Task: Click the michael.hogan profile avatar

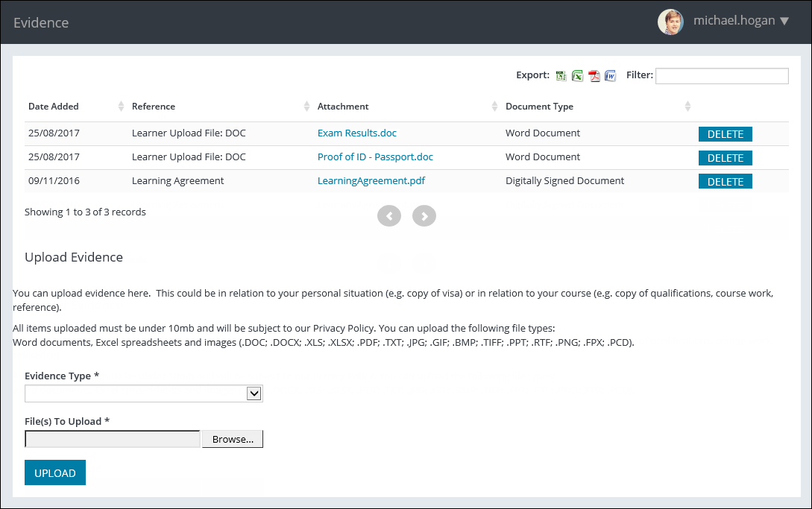Action: click(x=670, y=22)
